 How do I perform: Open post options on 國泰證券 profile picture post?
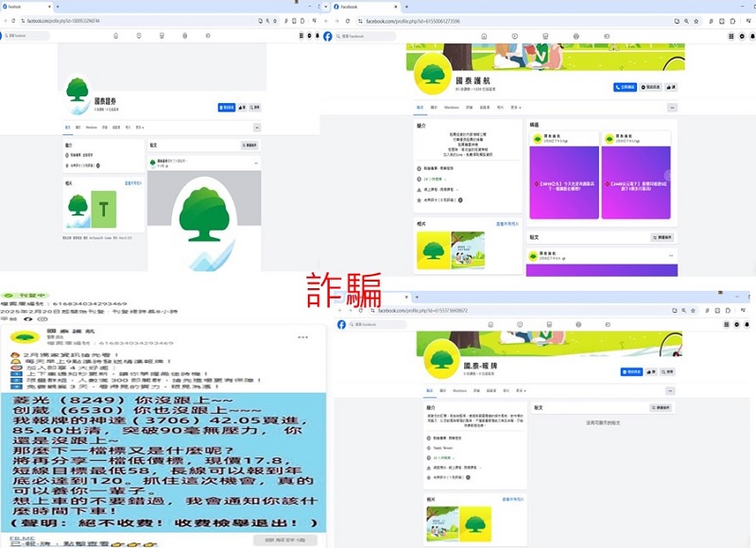[x=256, y=163]
